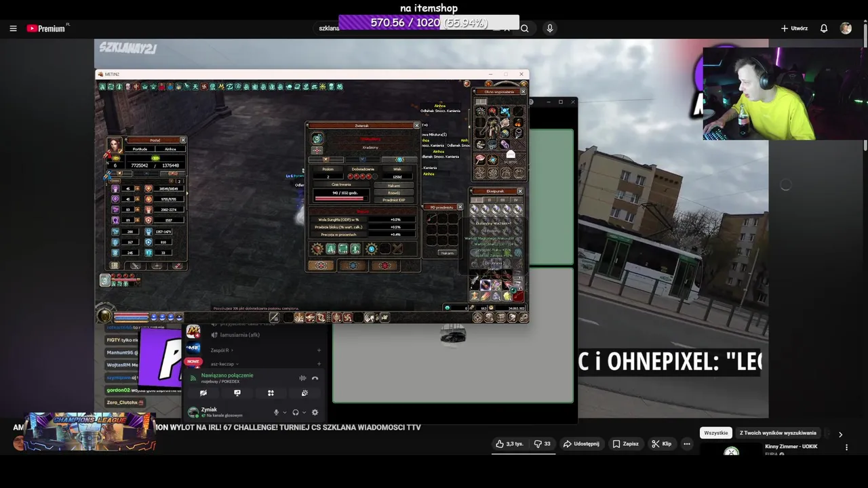Click Discord share screen button
Image resolution: width=868 pixels, height=488 pixels.
coord(237,392)
